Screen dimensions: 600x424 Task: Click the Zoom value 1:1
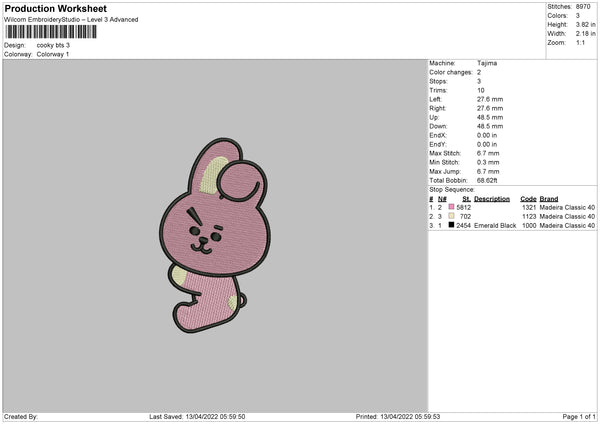point(580,42)
